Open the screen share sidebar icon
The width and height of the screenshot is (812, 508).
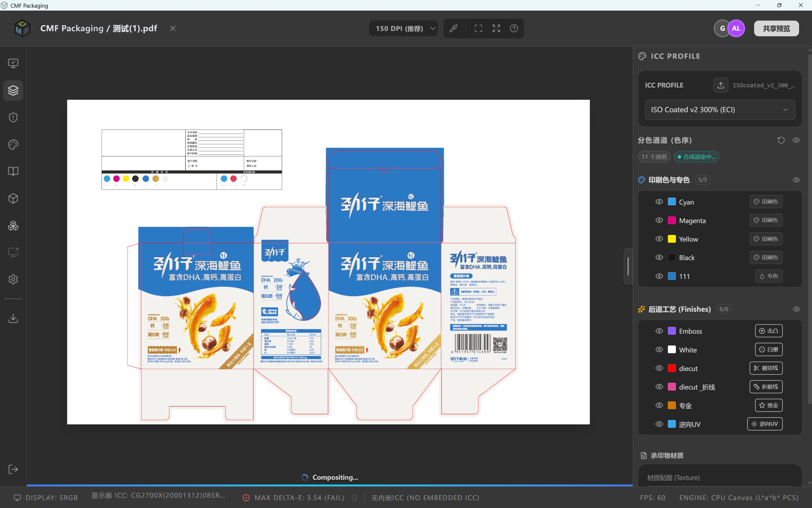tap(13, 252)
